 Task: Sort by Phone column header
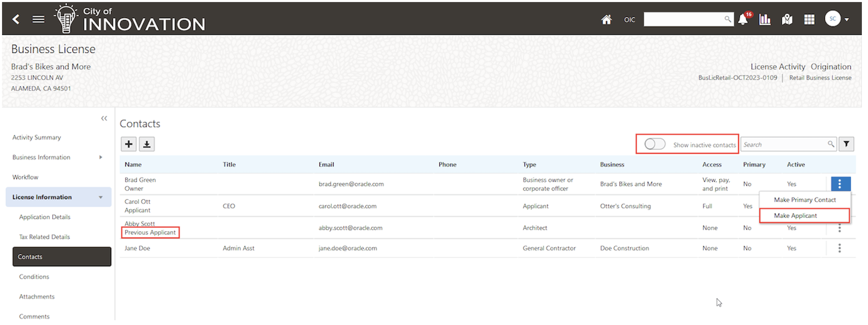tap(447, 165)
